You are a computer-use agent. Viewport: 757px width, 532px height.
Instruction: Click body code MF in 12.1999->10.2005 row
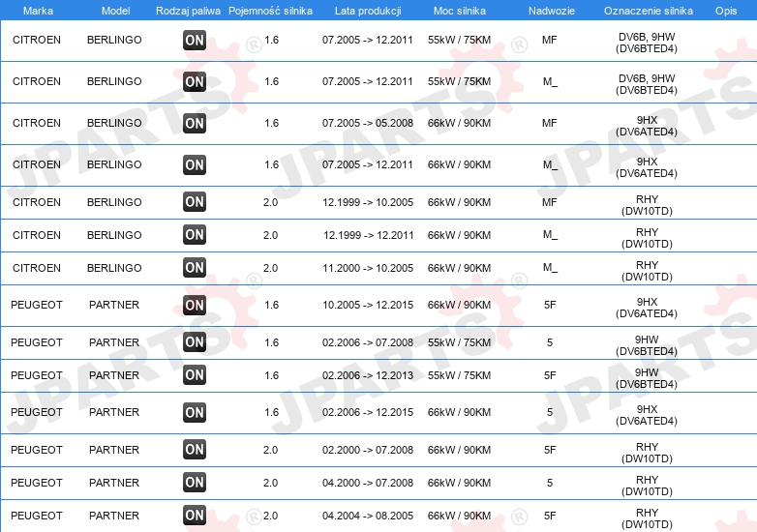(x=550, y=202)
